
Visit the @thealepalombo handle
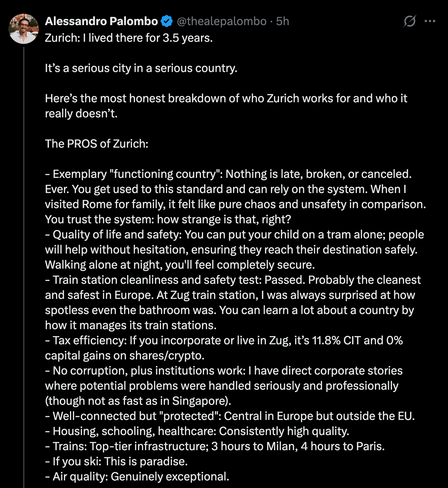222,21
